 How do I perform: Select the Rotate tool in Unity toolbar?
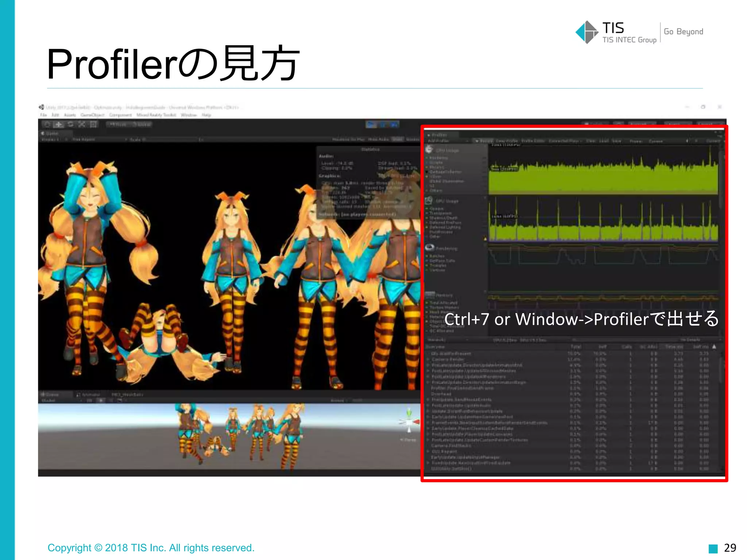pyautogui.click(x=70, y=124)
